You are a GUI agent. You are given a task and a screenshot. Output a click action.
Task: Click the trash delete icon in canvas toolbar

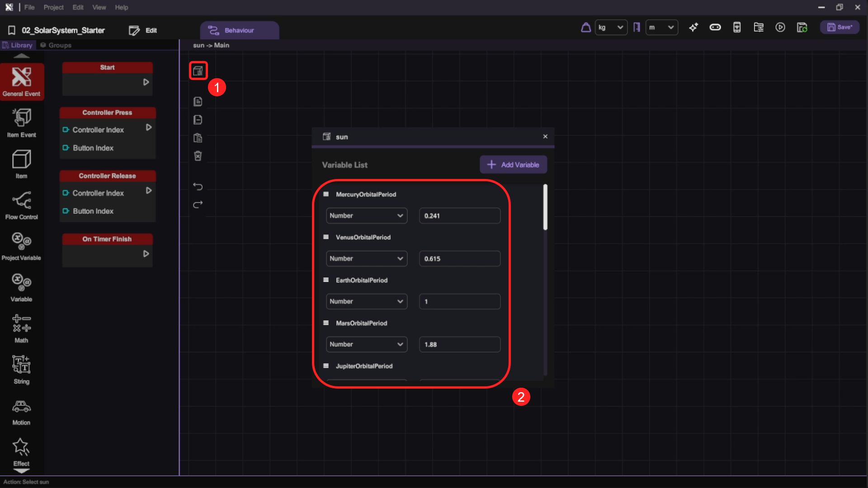[198, 156]
